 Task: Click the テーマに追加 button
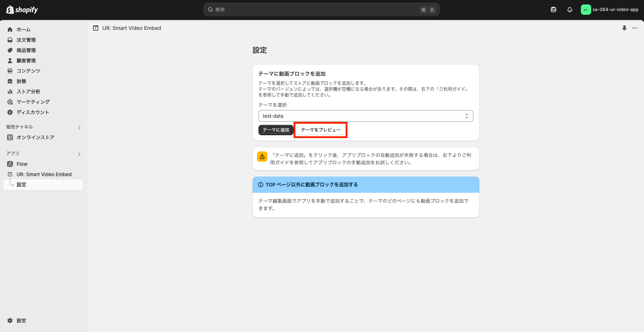(276, 130)
